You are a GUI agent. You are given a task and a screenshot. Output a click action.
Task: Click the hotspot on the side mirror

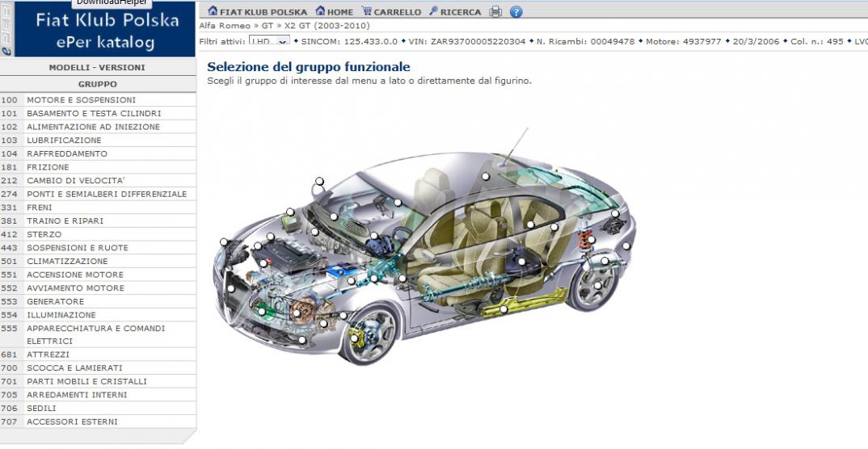tap(319, 181)
